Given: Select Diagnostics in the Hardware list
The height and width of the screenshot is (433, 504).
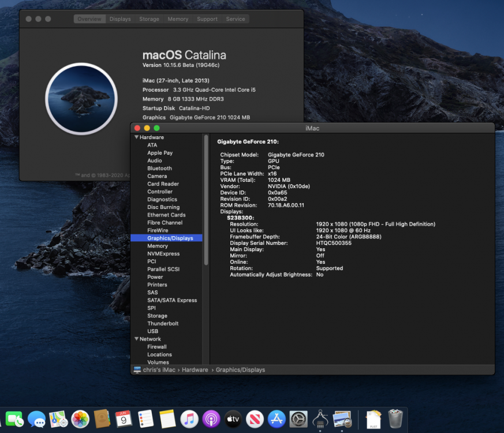Looking at the screenshot, I should pos(162,199).
